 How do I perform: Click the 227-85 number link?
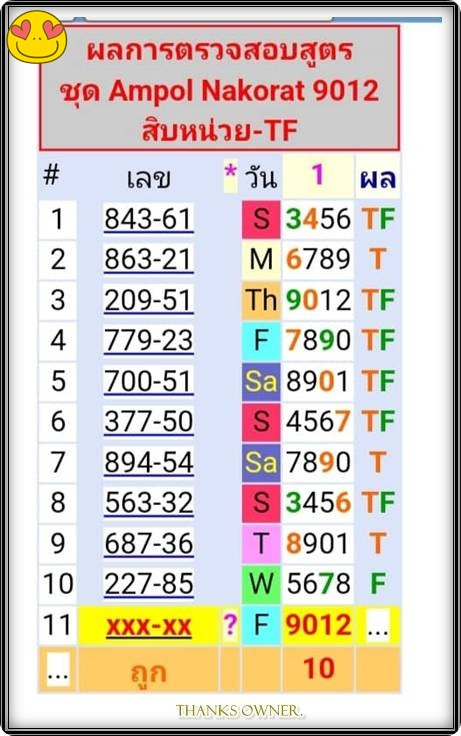tap(148, 583)
